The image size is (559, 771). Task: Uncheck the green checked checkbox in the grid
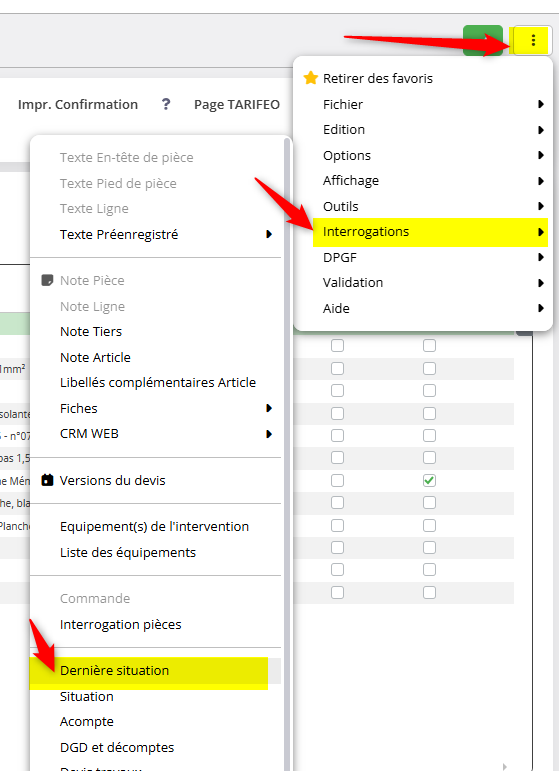coord(429,480)
